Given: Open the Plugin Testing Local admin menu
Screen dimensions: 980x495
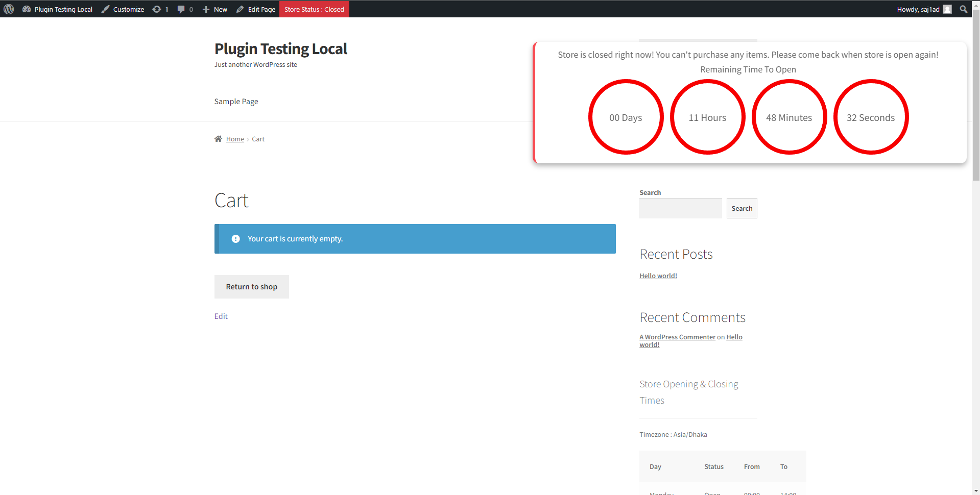Looking at the screenshot, I should [x=58, y=9].
